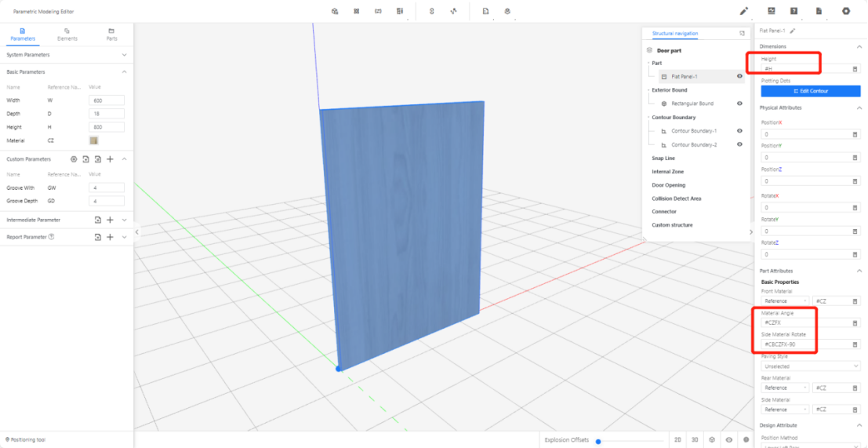Rename Flat Panel-1 using pencil icon

point(793,31)
